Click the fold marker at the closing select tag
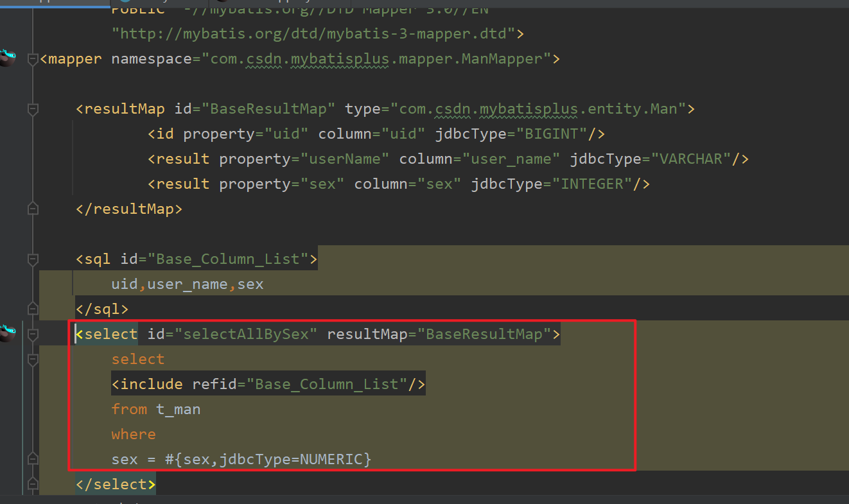Viewport: 849px width, 504px height. click(x=33, y=485)
